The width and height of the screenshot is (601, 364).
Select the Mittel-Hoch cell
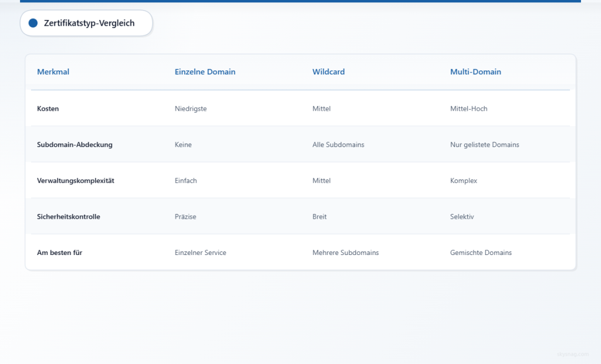point(468,108)
